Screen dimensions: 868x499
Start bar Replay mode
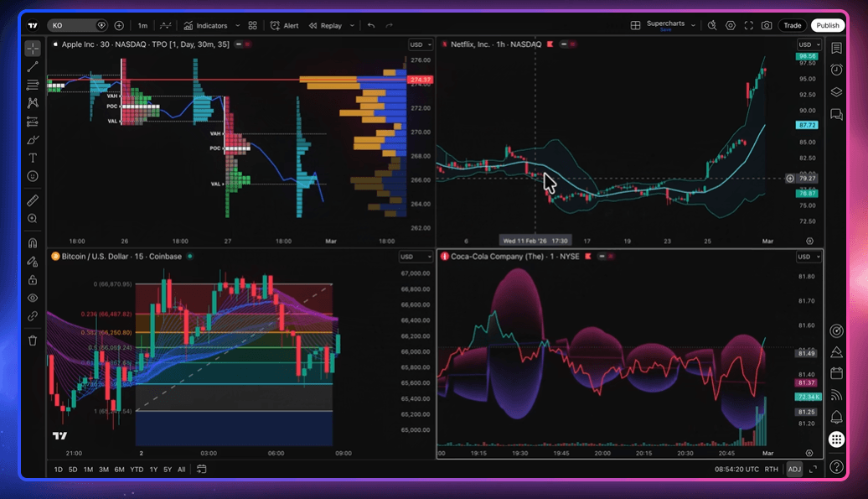point(325,25)
